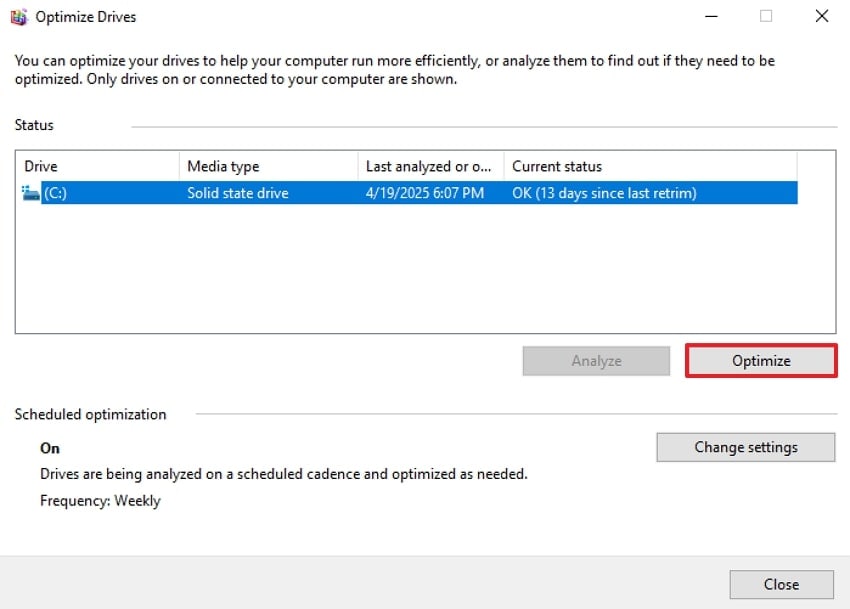850x609 pixels.
Task: Click the Scheduled optimization section heading
Action: click(x=89, y=414)
